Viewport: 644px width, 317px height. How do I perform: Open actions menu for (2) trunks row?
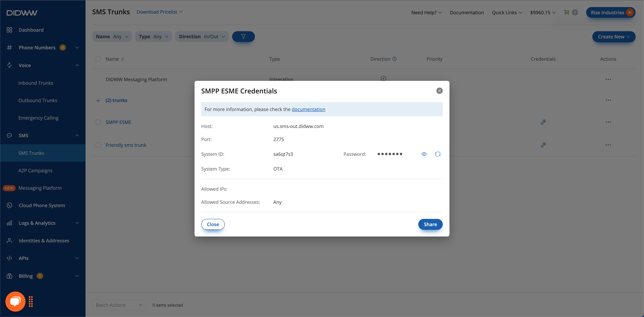click(x=608, y=100)
